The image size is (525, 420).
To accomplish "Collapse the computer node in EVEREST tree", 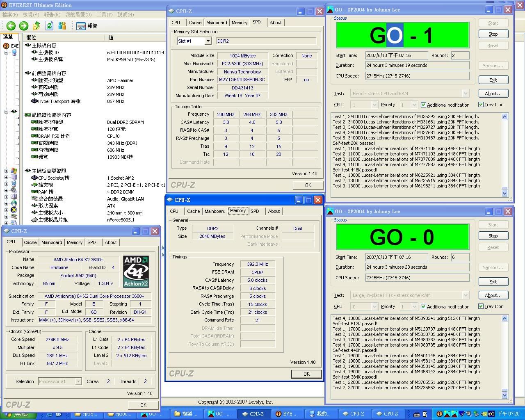I will (x=7, y=52).
